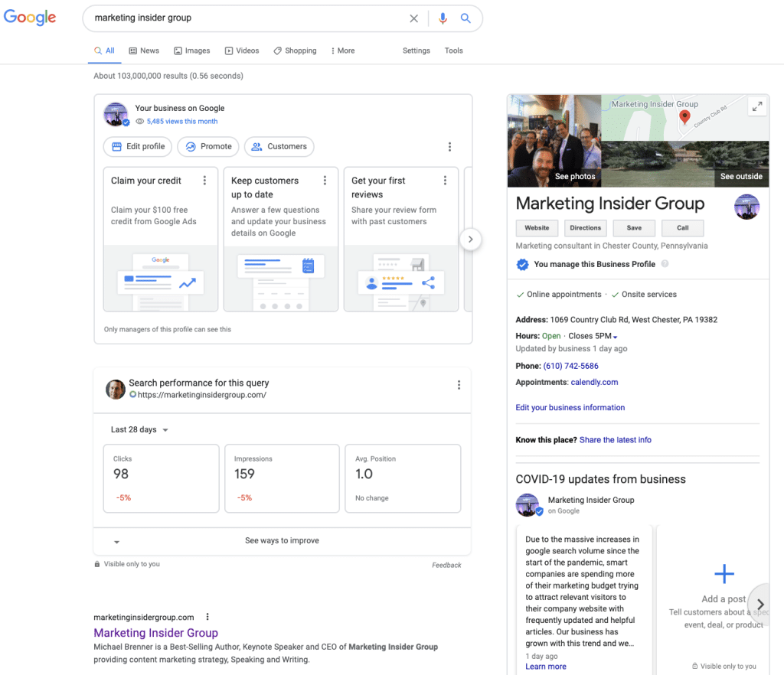The image size is (784, 675).
Task: Open the Last 28 days dropdown
Action: click(139, 429)
